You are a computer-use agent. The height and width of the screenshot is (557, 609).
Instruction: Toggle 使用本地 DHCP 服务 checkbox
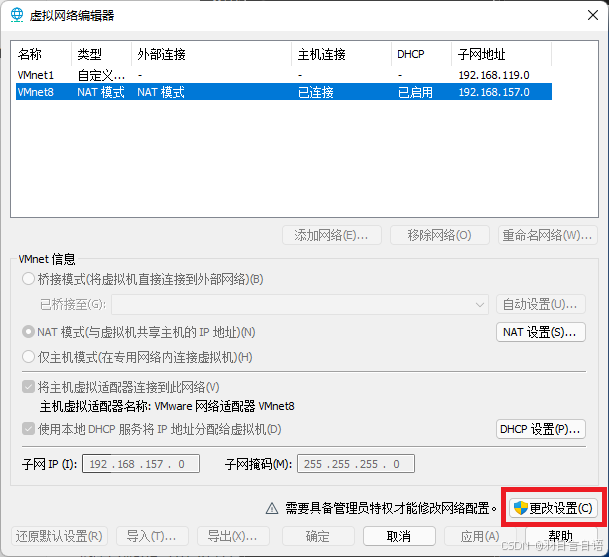coord(28,429)
